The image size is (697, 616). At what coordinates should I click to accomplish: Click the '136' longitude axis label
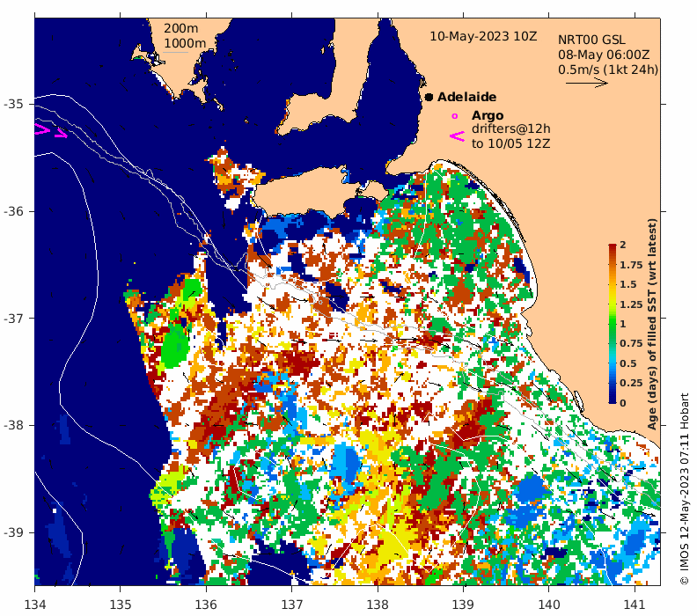pyautogui.click(x=206, y=605)
